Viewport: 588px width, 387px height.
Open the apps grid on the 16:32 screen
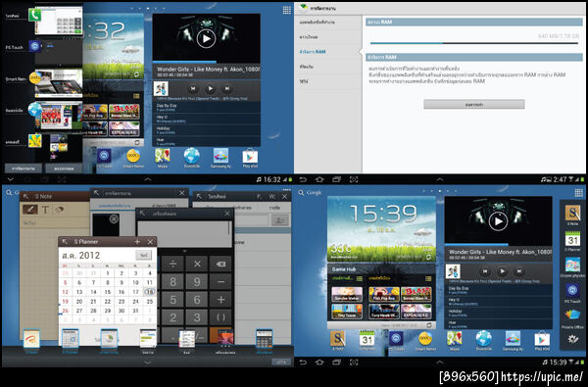pos(287,10)
